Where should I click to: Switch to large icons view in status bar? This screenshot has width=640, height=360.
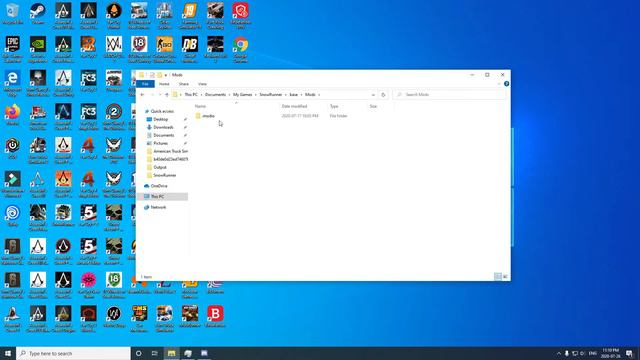505,277
